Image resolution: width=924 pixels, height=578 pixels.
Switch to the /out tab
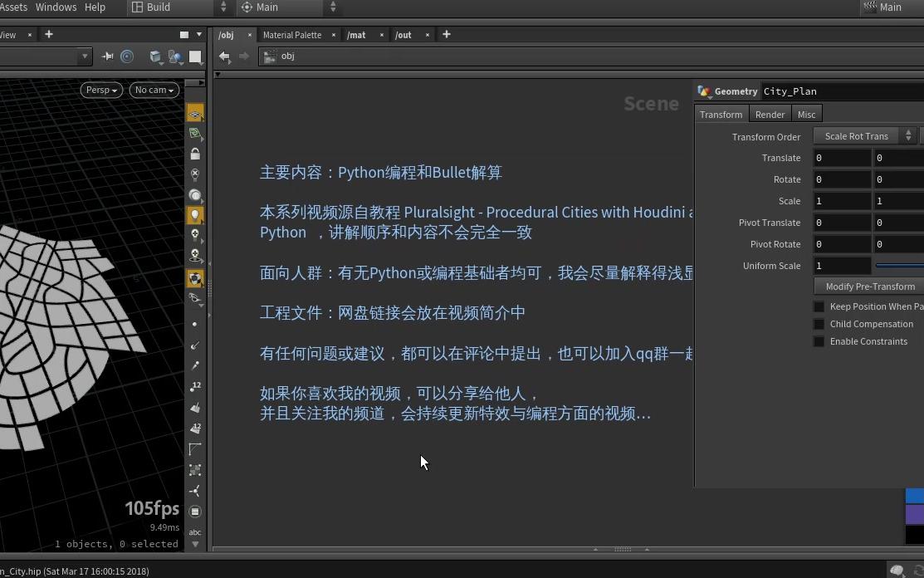click(403, 35)
